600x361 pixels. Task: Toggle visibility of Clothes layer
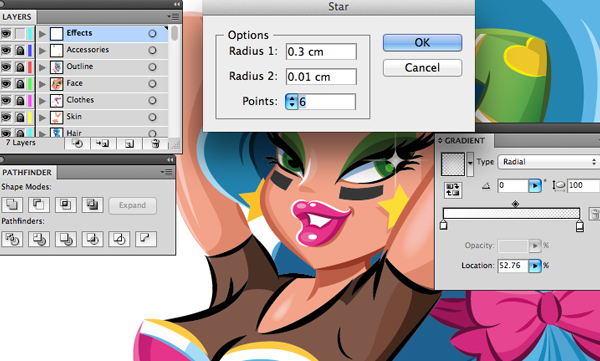(x=6, y=100)
